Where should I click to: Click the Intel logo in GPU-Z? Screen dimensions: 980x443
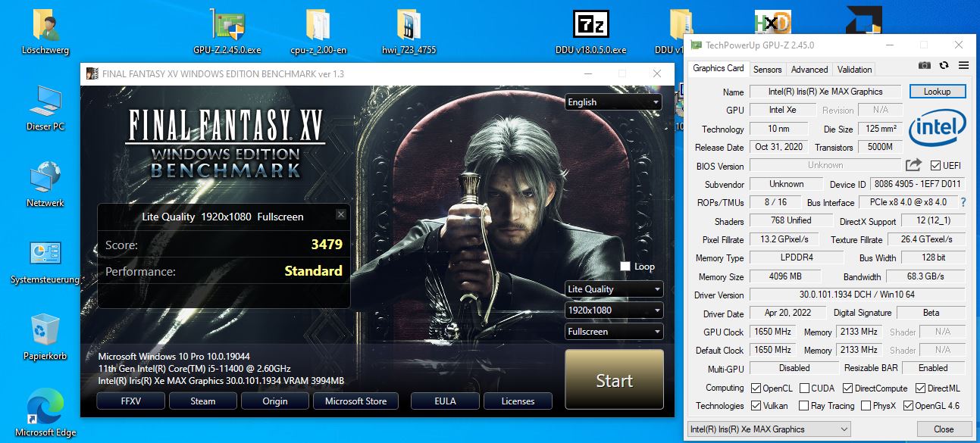point(938,126)
